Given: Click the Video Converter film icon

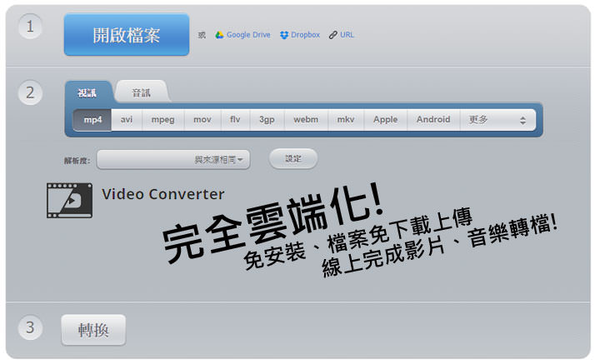Looking at the screenshot, I should [x=70, y=201].
